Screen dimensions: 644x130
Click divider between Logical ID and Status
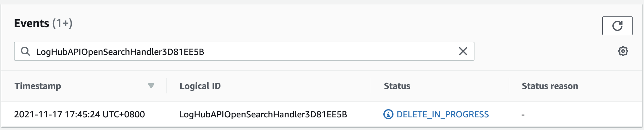[371, 86]
